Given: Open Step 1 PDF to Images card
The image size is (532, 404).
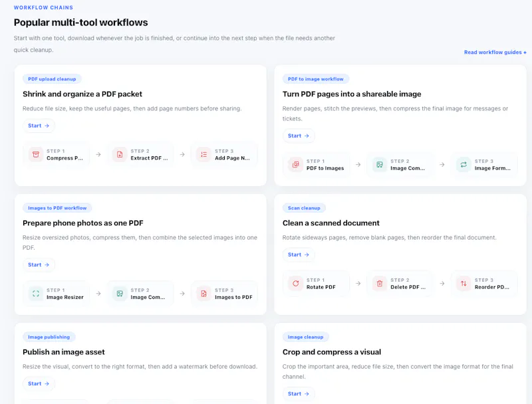Looking at the screenshot, I should [317, 165].
